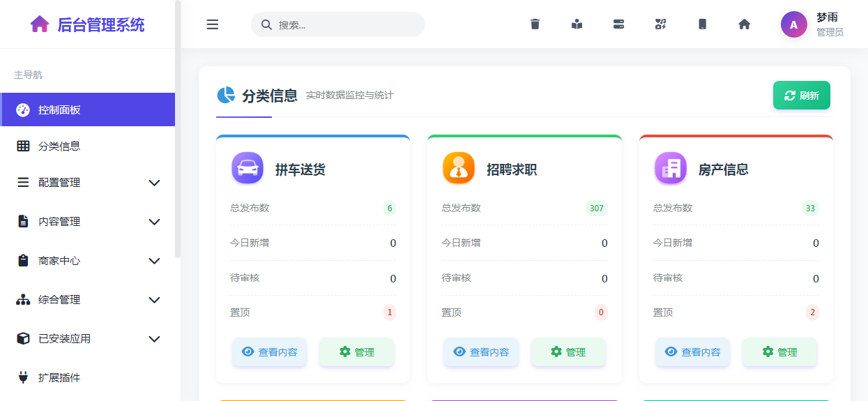The height and width of the screenshot is (401, 868).
Task: Toggle the hamburger sidebar menu icon
Action: 213,24
